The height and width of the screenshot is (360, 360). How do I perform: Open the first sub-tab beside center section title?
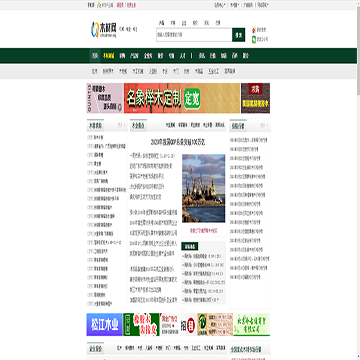click(170, 125)
